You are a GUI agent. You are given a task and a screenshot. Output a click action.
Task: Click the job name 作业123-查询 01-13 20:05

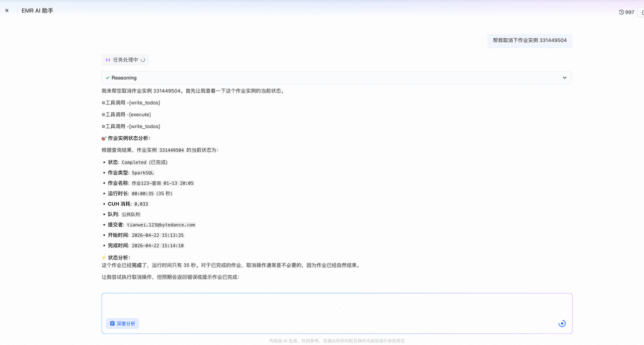(163, 184)
